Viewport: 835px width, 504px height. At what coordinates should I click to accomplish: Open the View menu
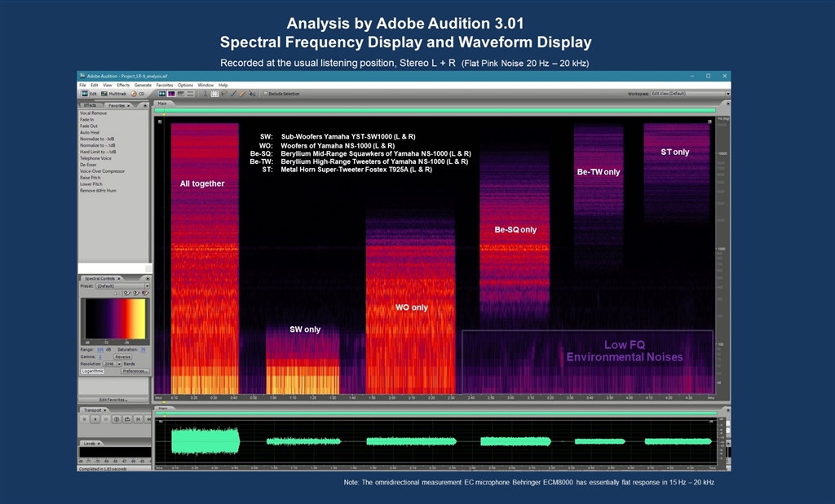[x=107, y=86]
